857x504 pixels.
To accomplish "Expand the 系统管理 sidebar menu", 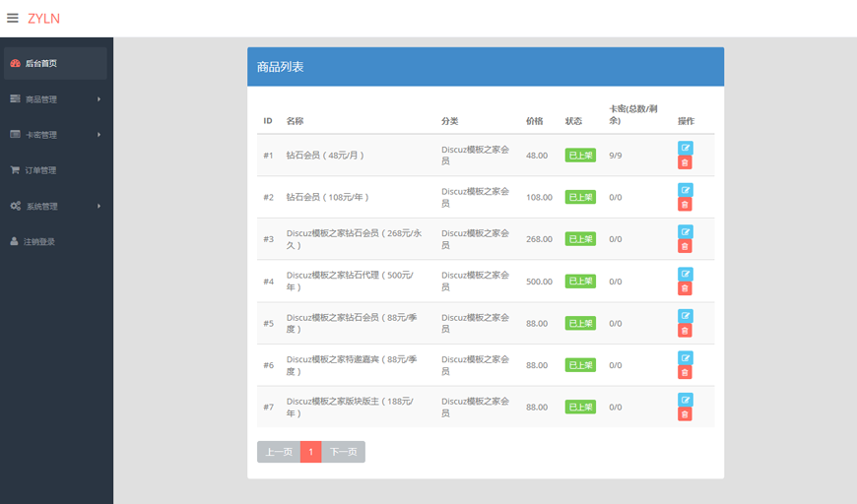I will point(55,207).
